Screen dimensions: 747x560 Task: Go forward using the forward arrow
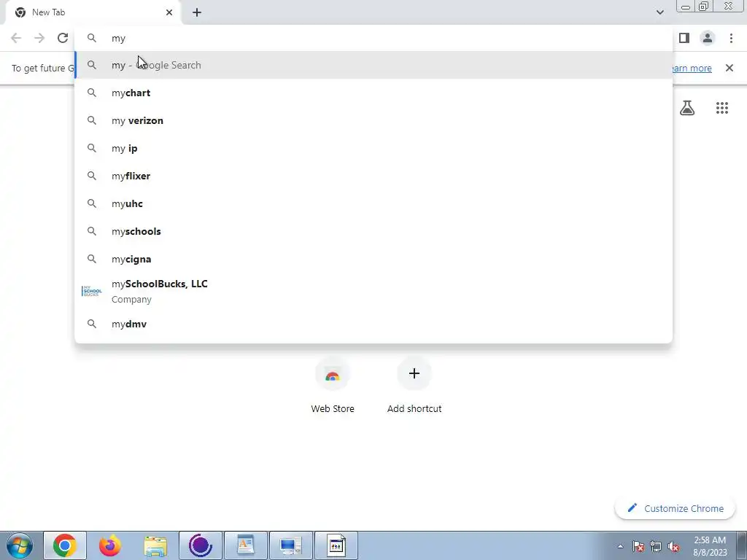pyautogui.click(x=39, y=38)
